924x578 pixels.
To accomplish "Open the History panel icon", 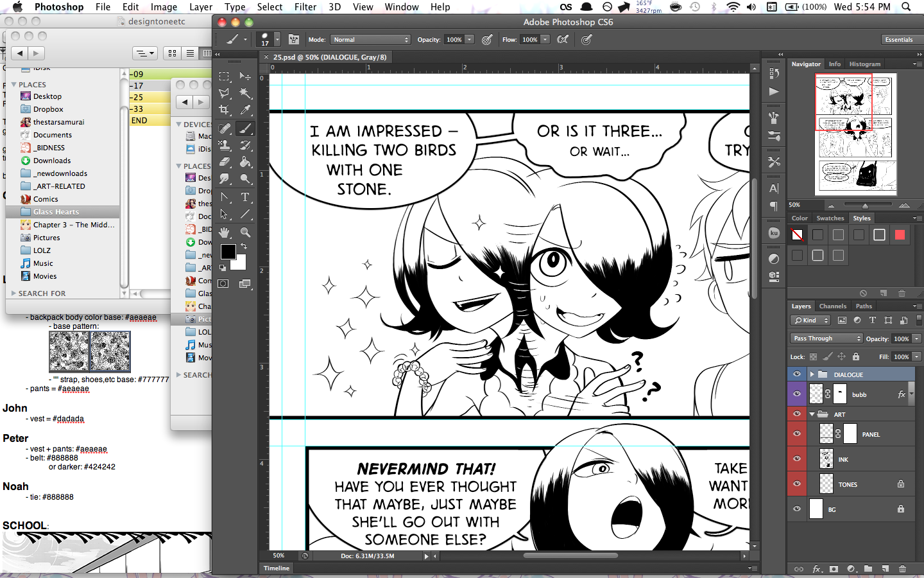I will point(774,73).
